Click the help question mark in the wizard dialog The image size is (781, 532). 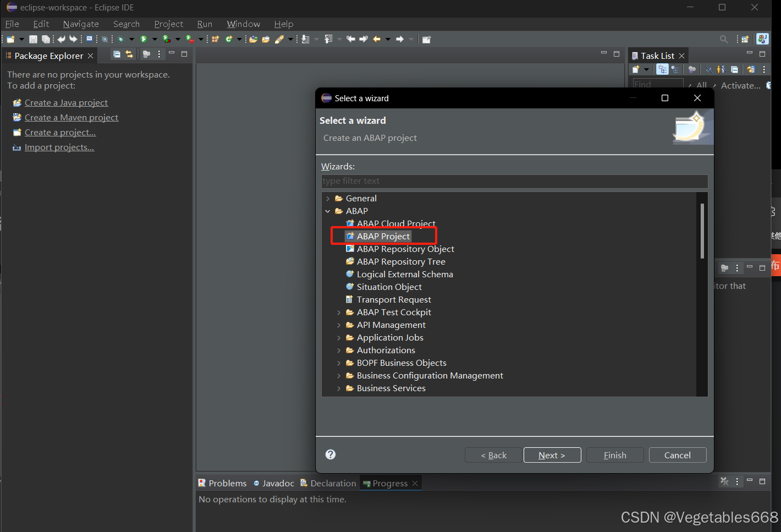coord(330,454)
